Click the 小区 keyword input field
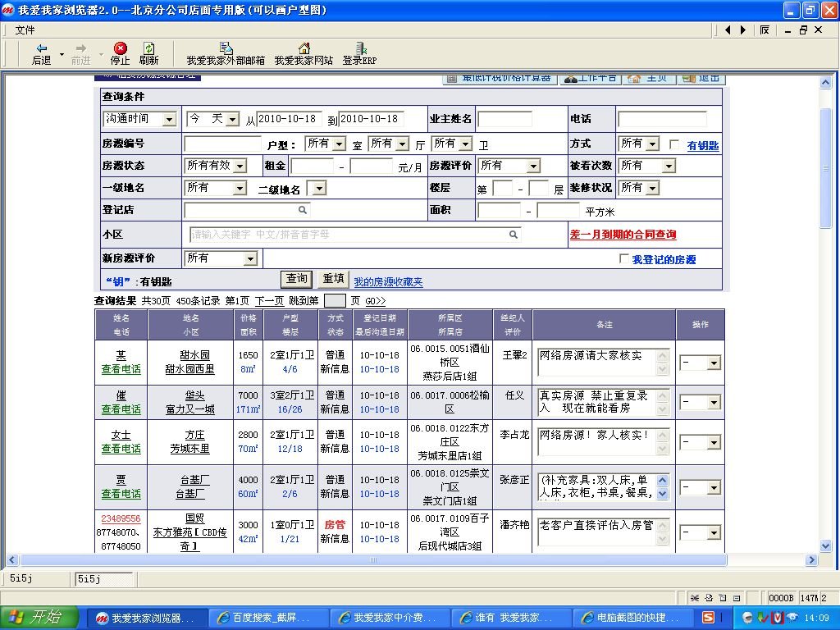The height and width of the screenshot is (630, 840). pos(353,235)
